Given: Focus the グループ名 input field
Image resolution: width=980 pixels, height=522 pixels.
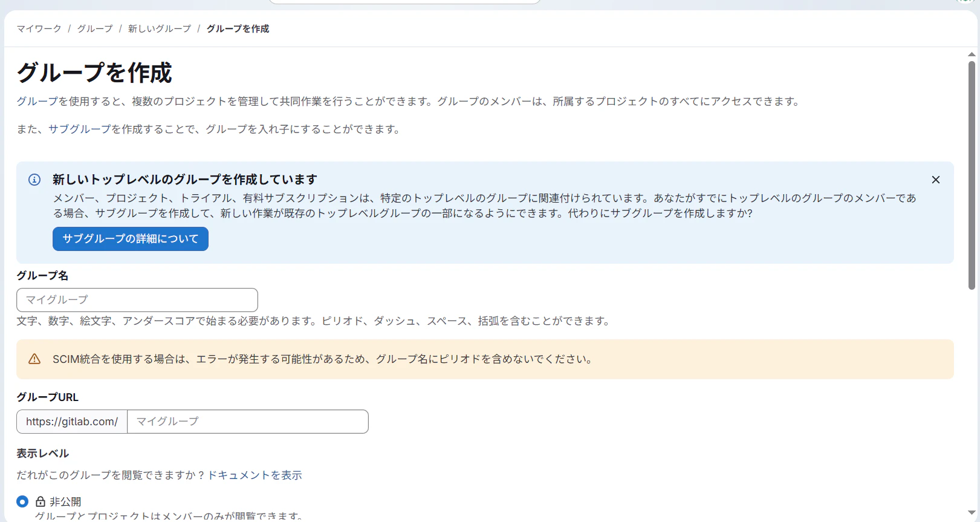Looking at the screenshot, I should [x=137, y=300].
